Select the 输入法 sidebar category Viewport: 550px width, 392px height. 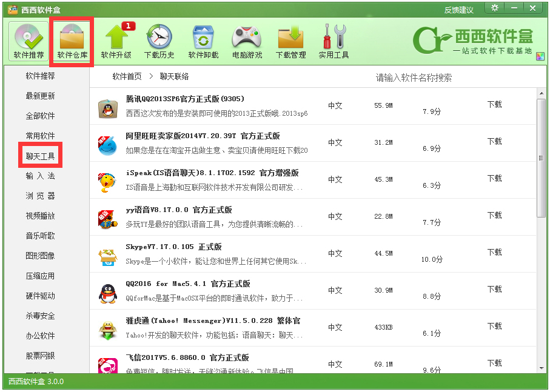[x=40, y=176]
